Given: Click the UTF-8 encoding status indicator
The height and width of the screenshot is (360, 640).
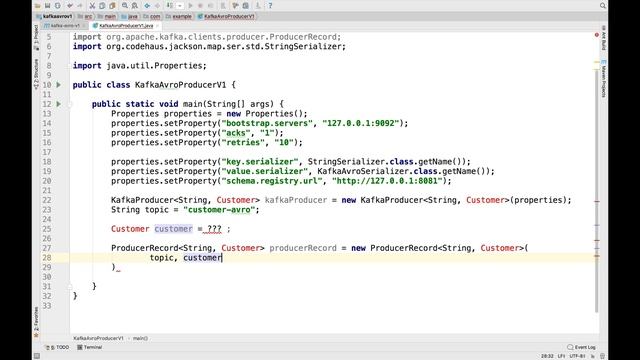Looking at the screenshot, I should click(x=577, y=356).
